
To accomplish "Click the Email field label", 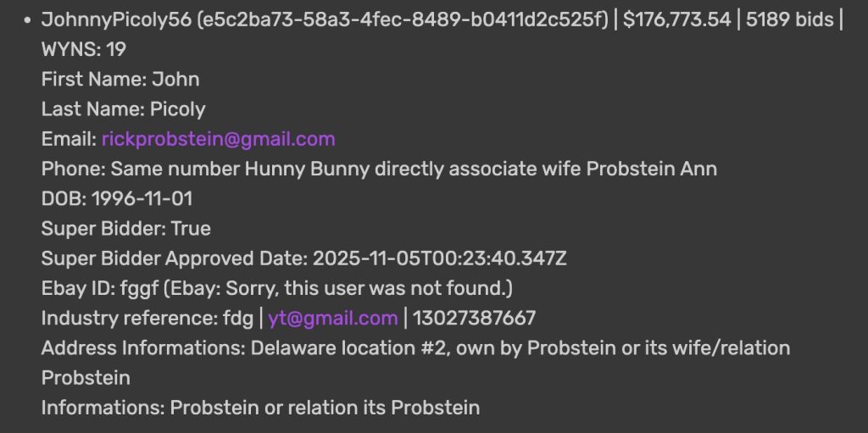I will point(69,139).
